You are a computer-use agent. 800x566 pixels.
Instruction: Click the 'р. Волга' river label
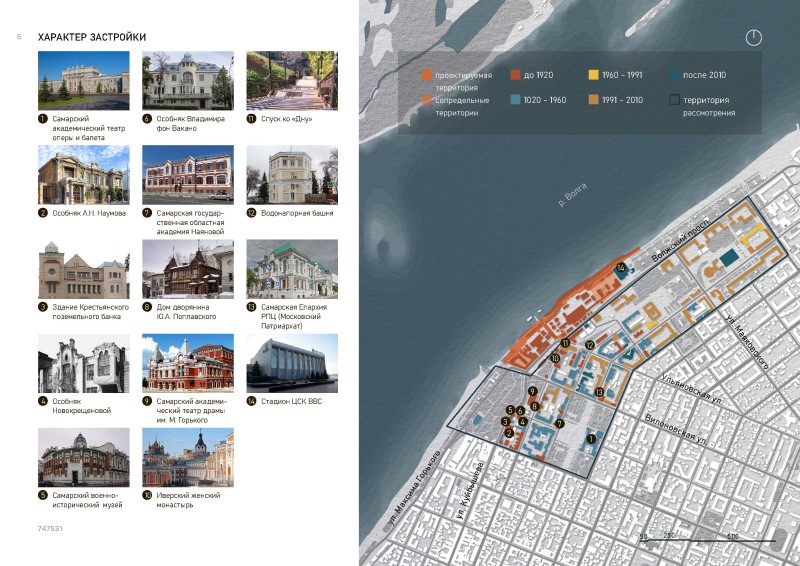point(574,195)
